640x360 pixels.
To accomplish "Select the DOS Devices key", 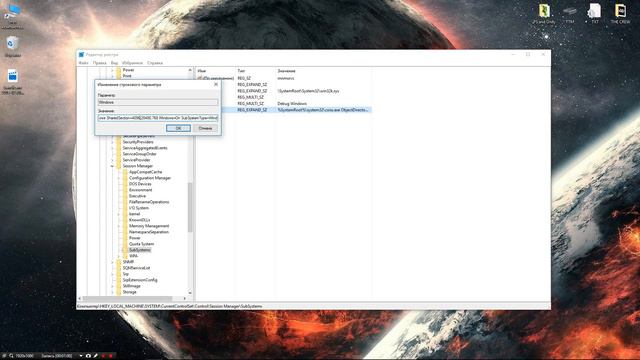I will click(x=140, y=184).
